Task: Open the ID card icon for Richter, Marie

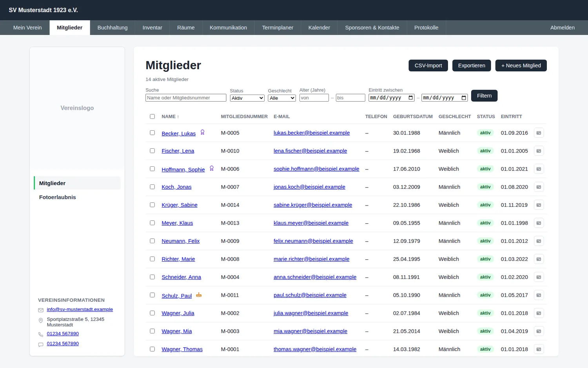Action: 539,259
